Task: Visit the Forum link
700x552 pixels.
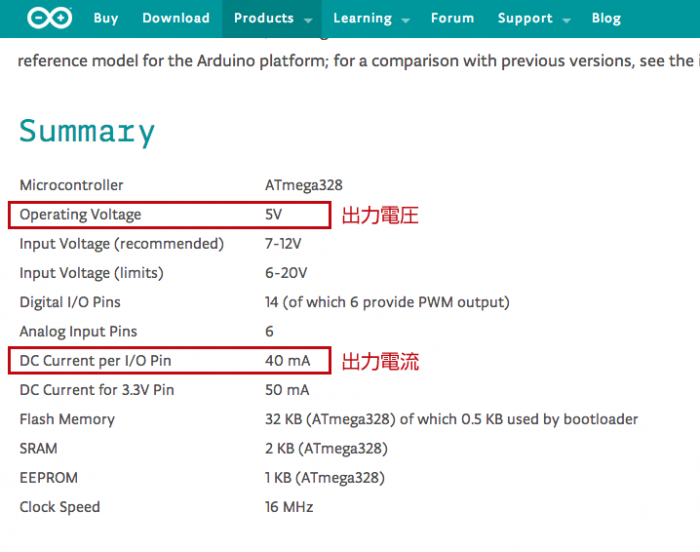Action: pyautogui.click(x=452, y=18)
